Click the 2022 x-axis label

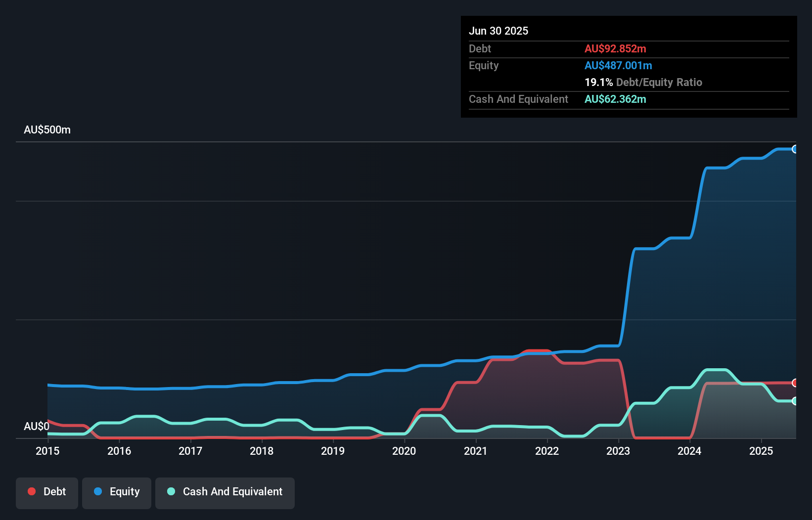click(547, 451)
